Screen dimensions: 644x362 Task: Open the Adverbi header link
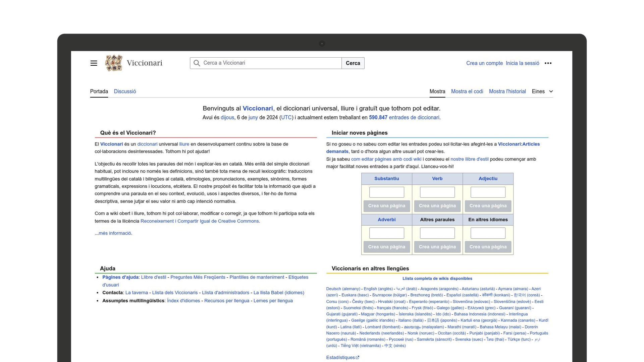click(x=387, y=220)
